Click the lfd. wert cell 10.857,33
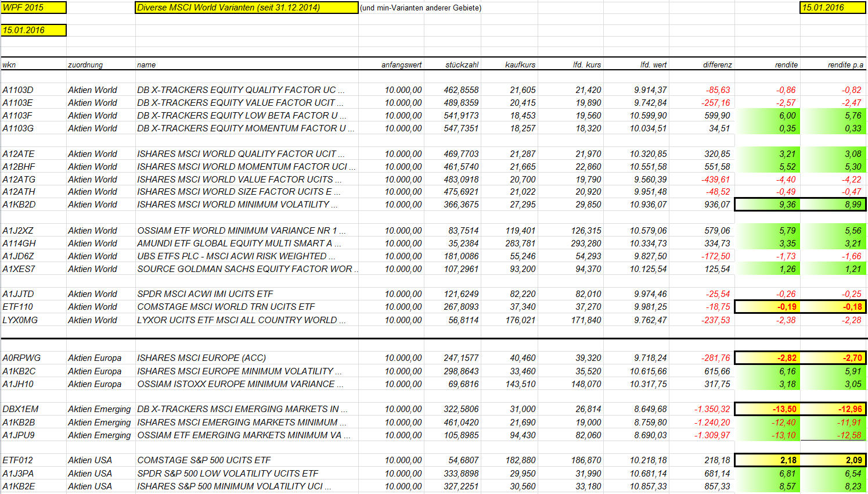868x494 pixels. click(648, 486)
